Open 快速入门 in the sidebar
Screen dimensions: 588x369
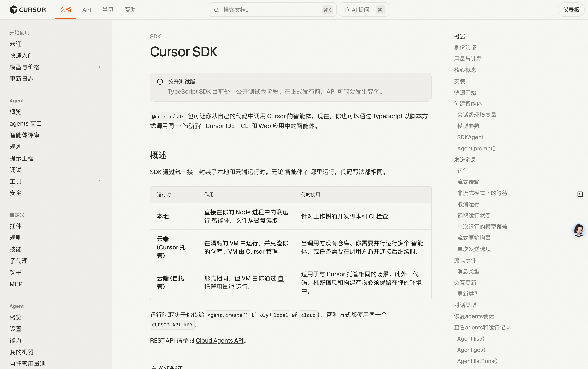coord(21,55)
